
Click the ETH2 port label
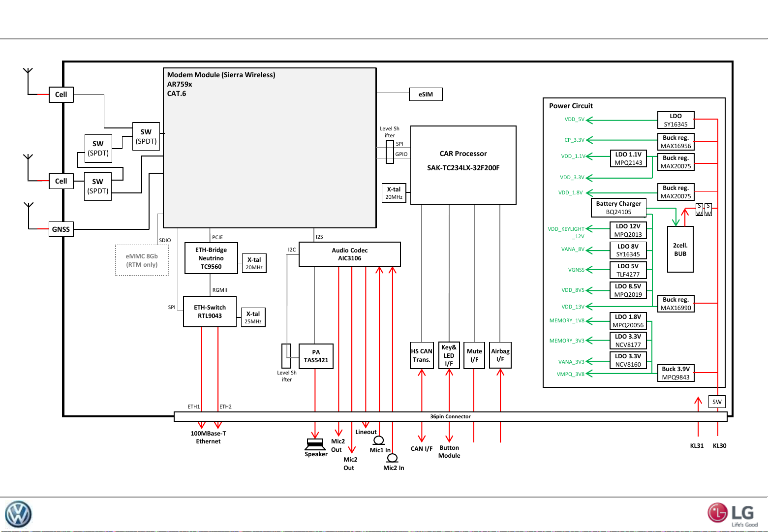(225, 407)
